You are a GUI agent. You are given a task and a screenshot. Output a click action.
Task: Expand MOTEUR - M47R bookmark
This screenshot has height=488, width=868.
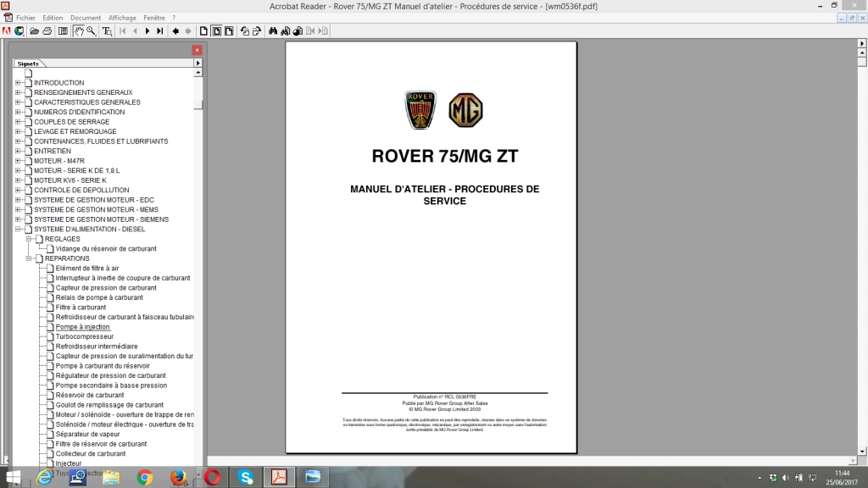(18, 161)
